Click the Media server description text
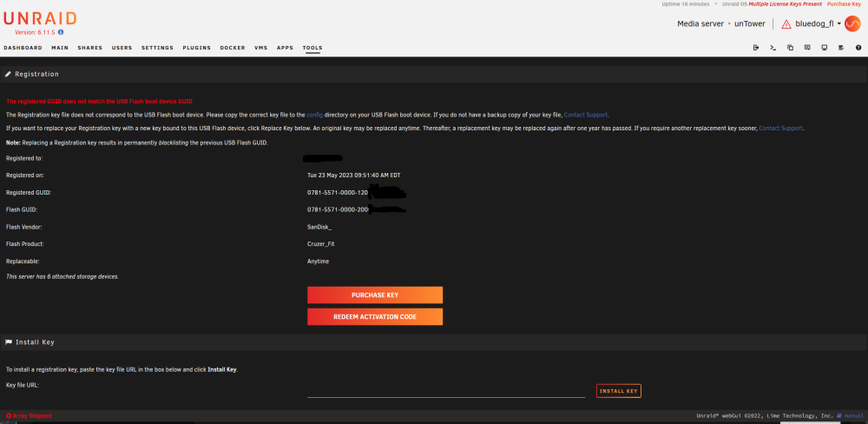Image resolution: width=868 pixels, height=424 pixels. (700, 23)
